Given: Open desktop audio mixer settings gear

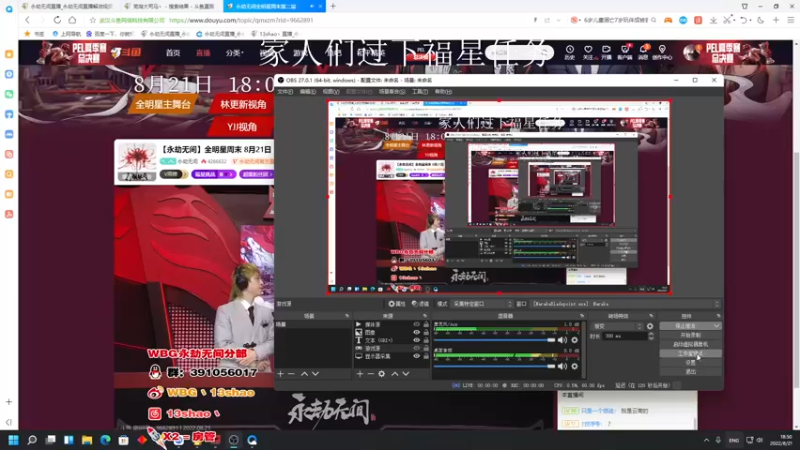Looking at the screenshot, I should (x=574, y=366).
